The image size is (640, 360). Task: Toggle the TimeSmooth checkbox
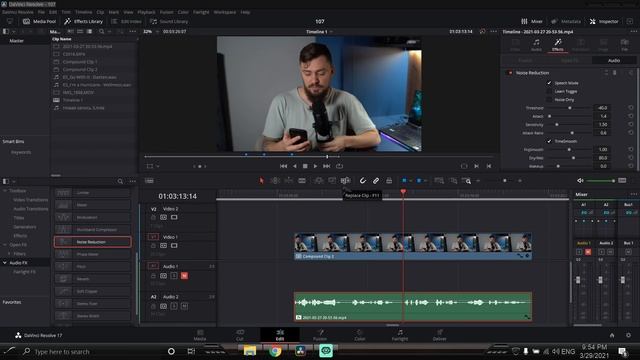(x=549, y=141)
